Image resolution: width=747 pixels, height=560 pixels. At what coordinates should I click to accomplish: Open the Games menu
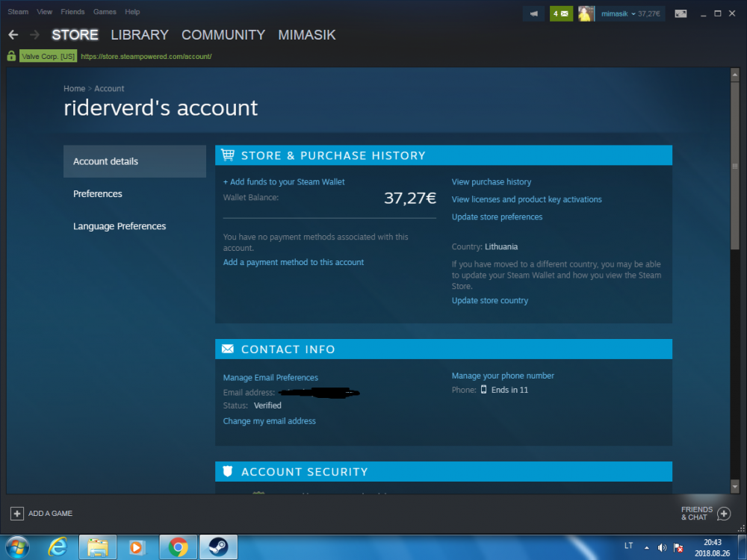click(x=105, y=12)
